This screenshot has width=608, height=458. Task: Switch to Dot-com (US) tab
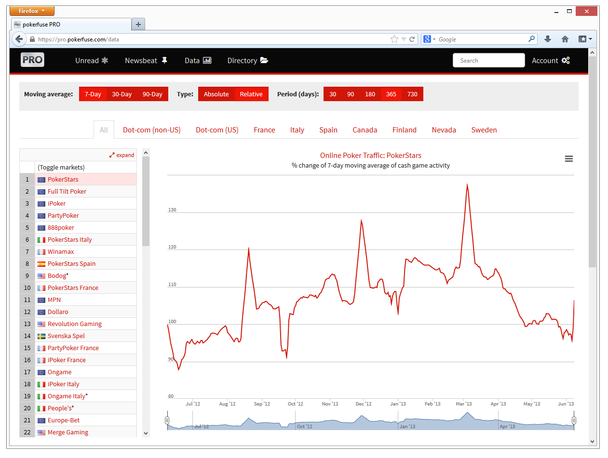pyautogui.click(x=217, y=130)
